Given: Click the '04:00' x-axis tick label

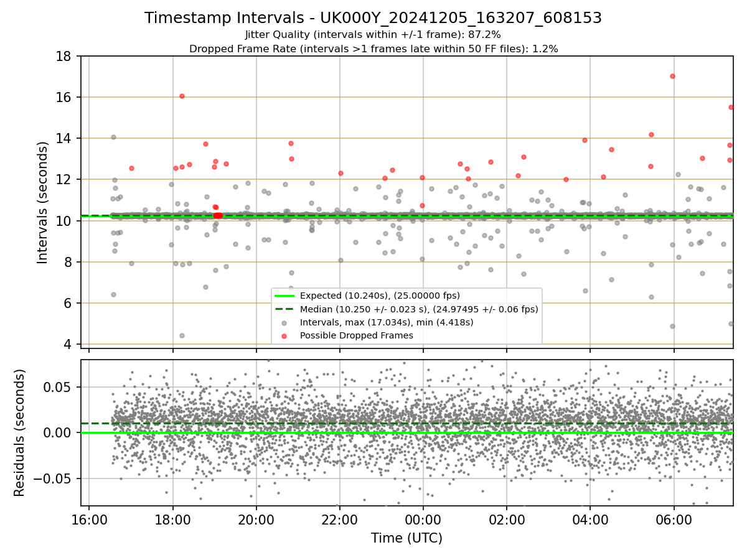Looking at the screenshot, I should tap(590, 519).
